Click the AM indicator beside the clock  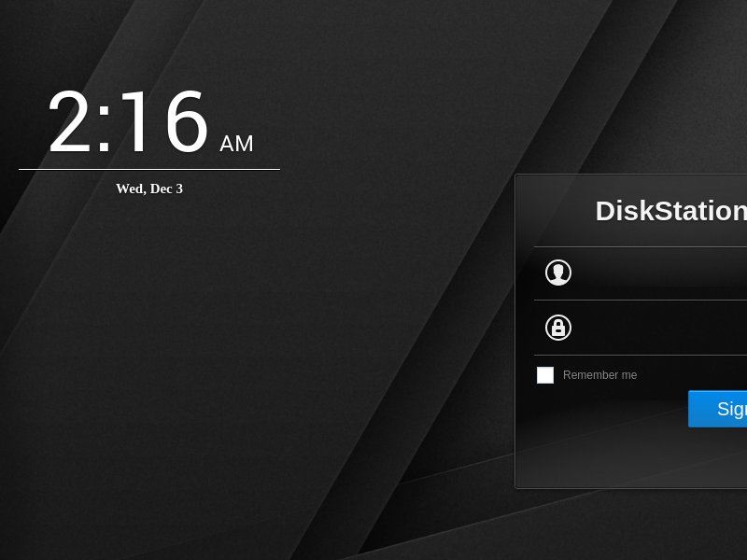tap(236, 144)
